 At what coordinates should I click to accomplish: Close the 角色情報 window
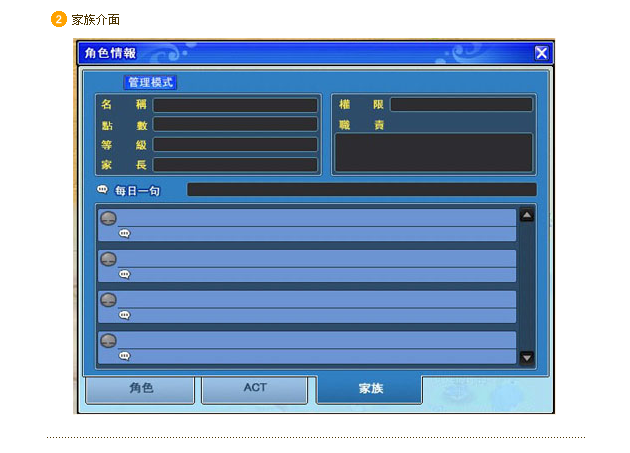click(x=541, y=53)
